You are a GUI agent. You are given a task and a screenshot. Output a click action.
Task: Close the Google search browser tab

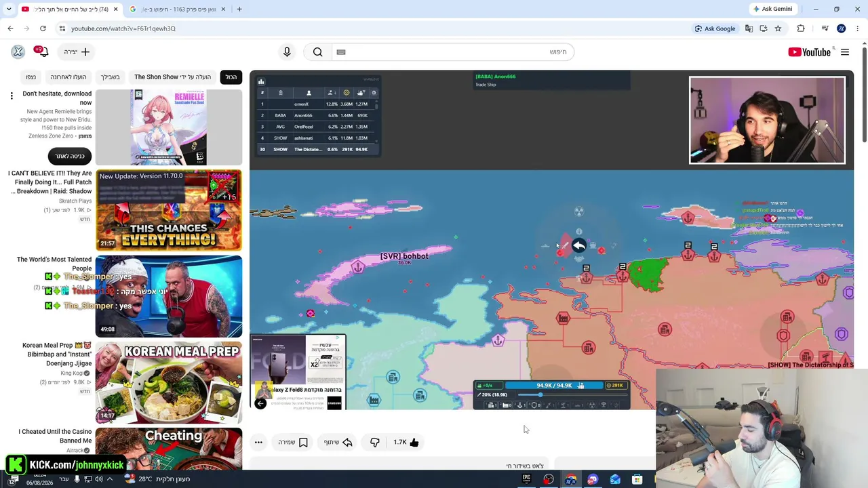click(223, 9)
